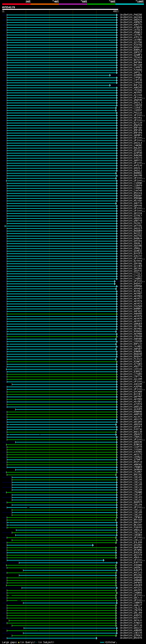146x644 pixels.
Task: Open hit UniRef100_P46286
Action: click(x=131, y=15)
